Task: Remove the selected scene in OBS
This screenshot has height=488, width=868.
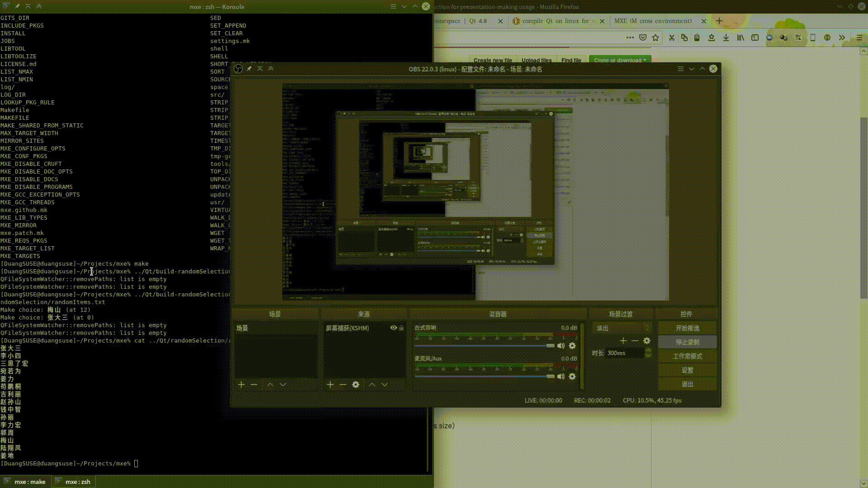Action: pyautogui.click(x=254, y=385)
